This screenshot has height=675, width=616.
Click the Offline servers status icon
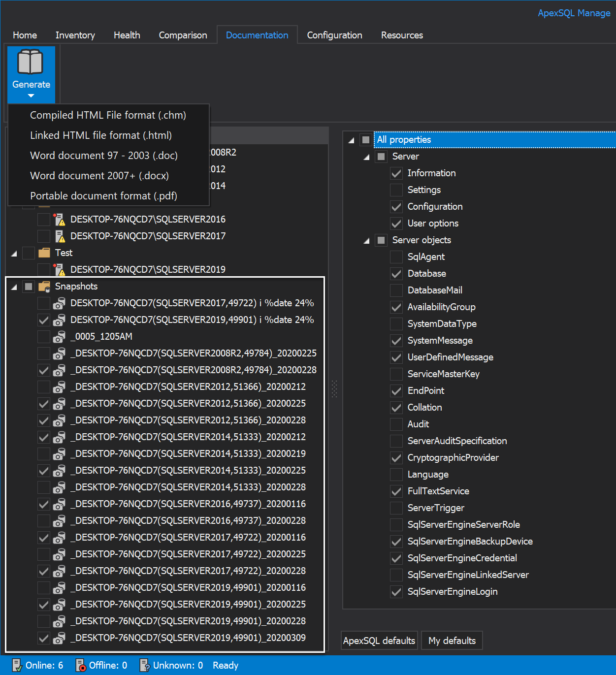tap(80, 665)
